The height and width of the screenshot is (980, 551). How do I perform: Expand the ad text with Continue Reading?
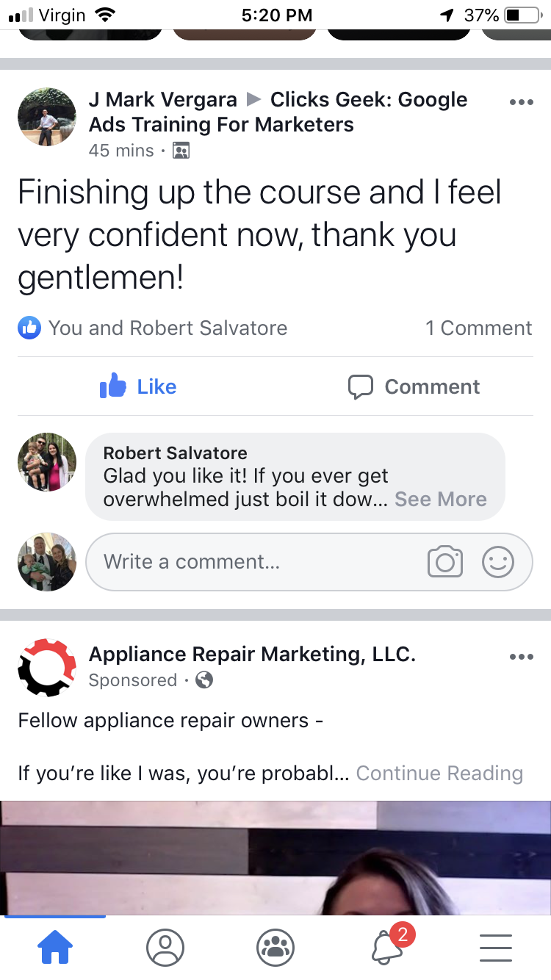pyautogui.click(x=439, y=773)
